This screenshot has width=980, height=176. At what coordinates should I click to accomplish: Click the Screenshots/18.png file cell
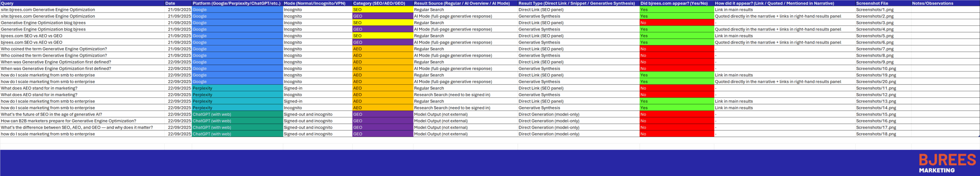pyautogui.click(x=882, y=134)
